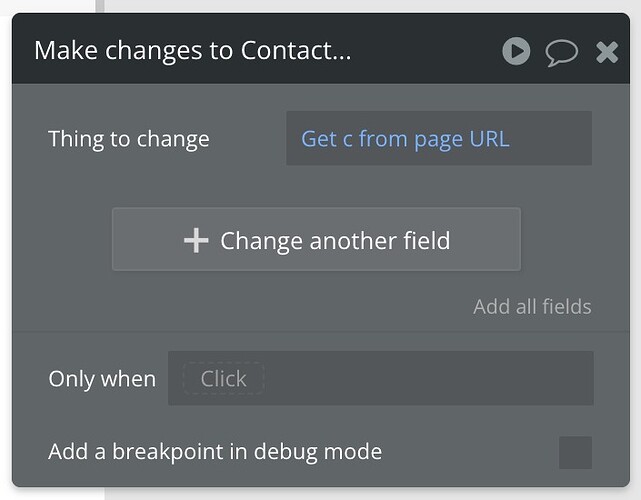Click the Add a breakpoint in debug mode text
The width and height of the screenshot is (641, 500).
215,452
